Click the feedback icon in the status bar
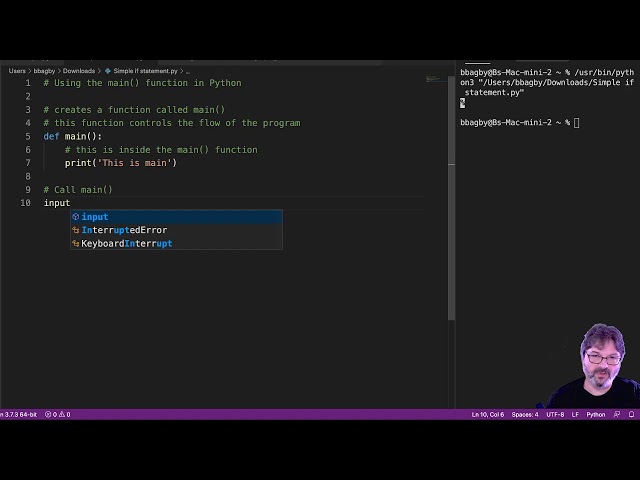Screen dimensions: 640x480 point(617,414)
